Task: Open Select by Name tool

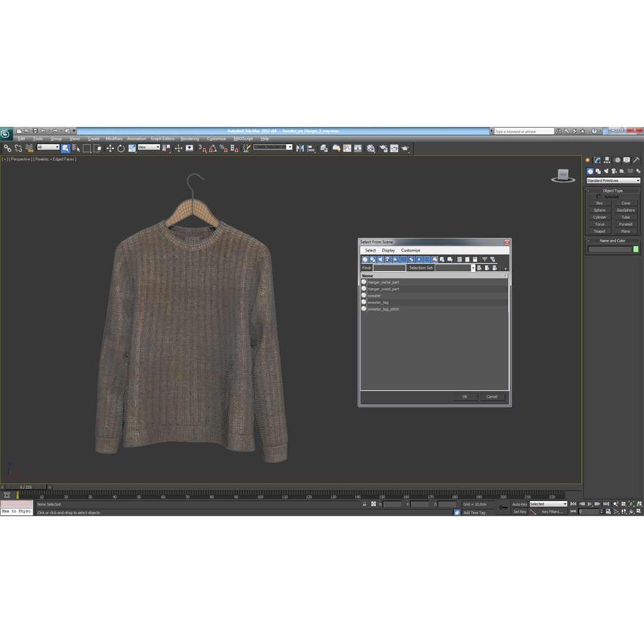Action: pyautogui.click(x=76, y=148)
